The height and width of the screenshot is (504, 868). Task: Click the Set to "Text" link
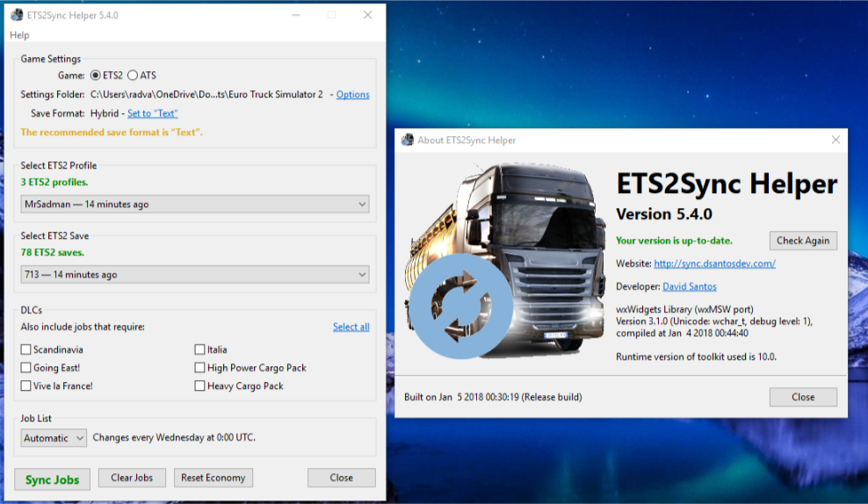(153, 113)
